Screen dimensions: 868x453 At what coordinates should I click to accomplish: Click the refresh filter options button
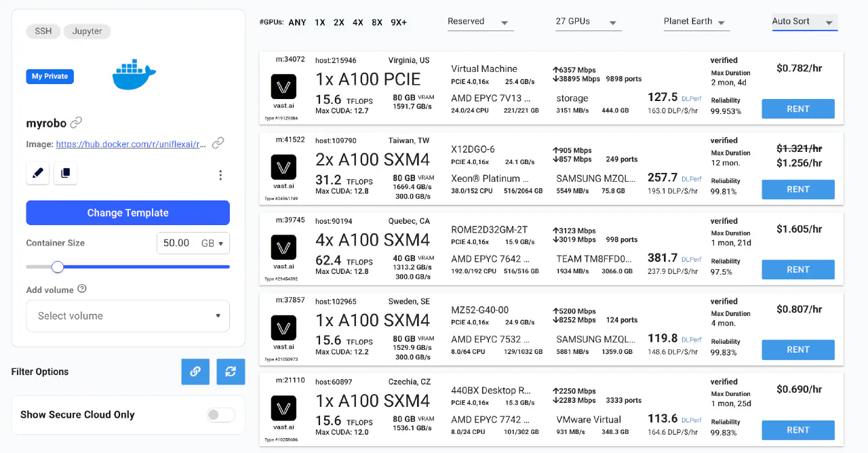pyautogui.click(x=231, y=372)
